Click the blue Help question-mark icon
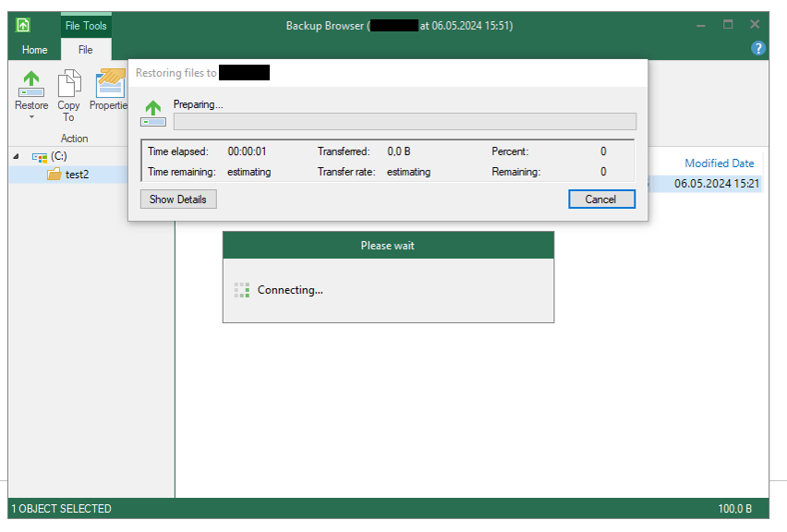Screen dimensions: 787x532 coord(758,48)
